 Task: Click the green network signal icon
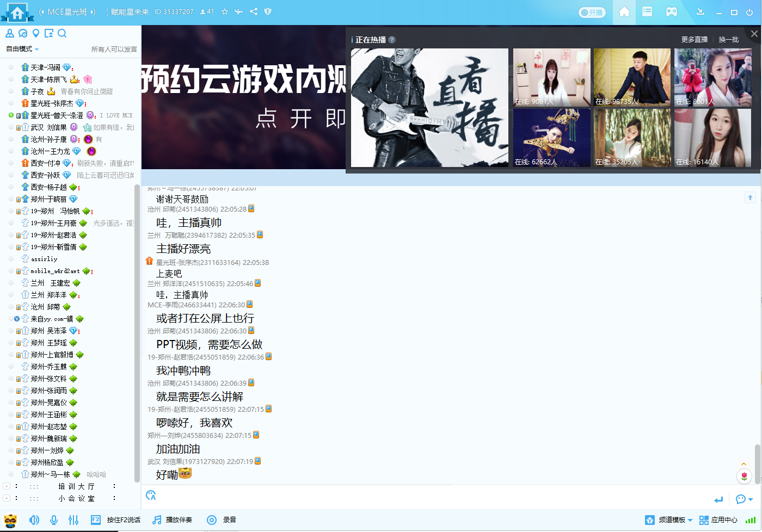point(751,520)
